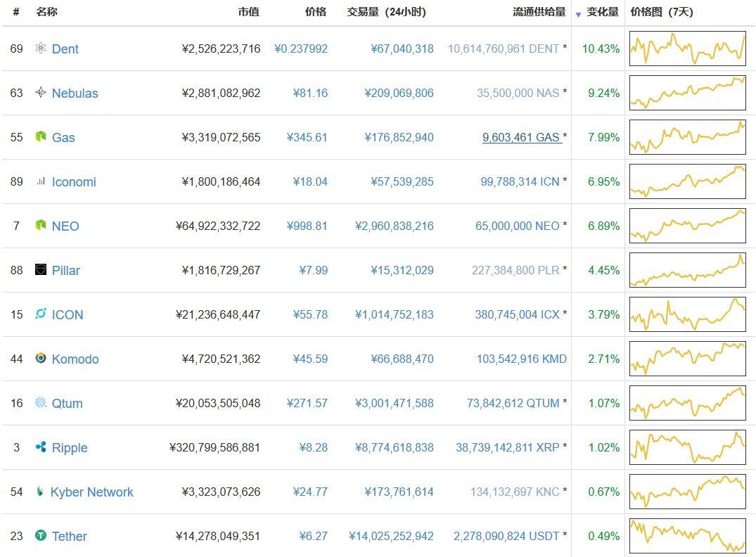756x557 pixels.
Task: View Kyber Network 7-day price chart
Action: click(x=688, y=492)
